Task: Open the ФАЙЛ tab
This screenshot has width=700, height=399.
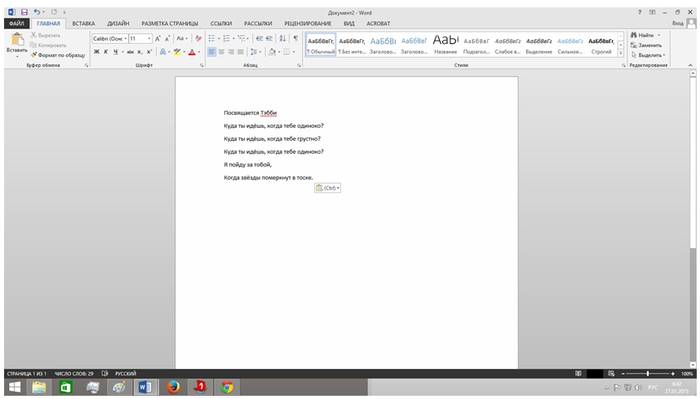Action: [17, 23]
